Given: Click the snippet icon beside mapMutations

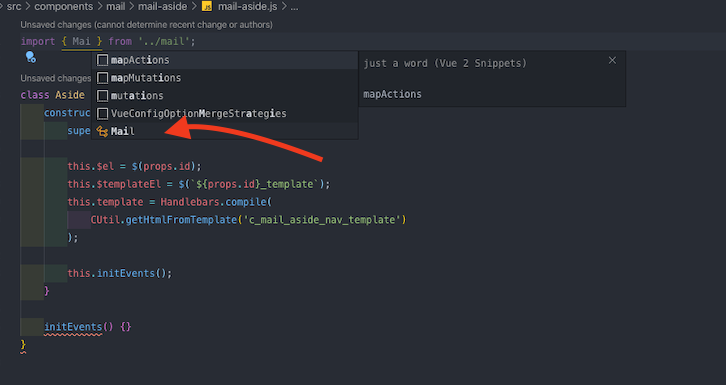Looking at the screenshot, I should tap(102, 78).
